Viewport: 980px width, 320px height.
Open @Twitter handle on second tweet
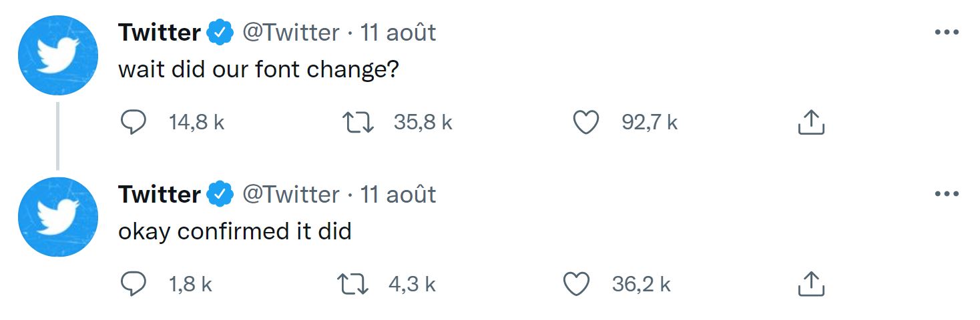pyautogui.click(x=290, y=194)
